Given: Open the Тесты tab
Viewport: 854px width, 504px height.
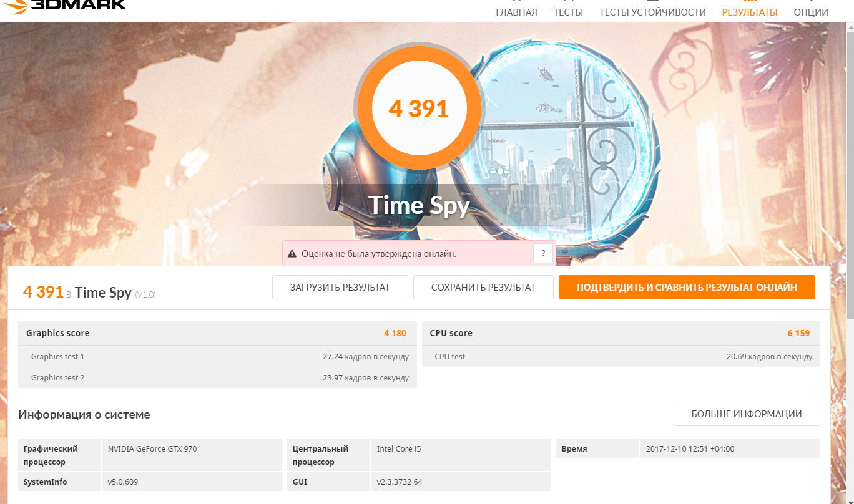Looking at the screenshot, I should point(568,12).
